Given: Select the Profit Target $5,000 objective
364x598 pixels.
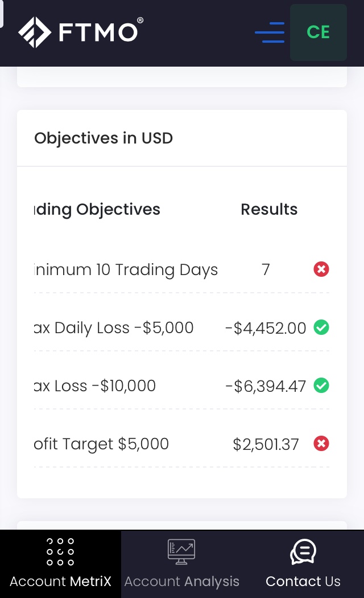Looking at the screenshot, I should (102, 444).
